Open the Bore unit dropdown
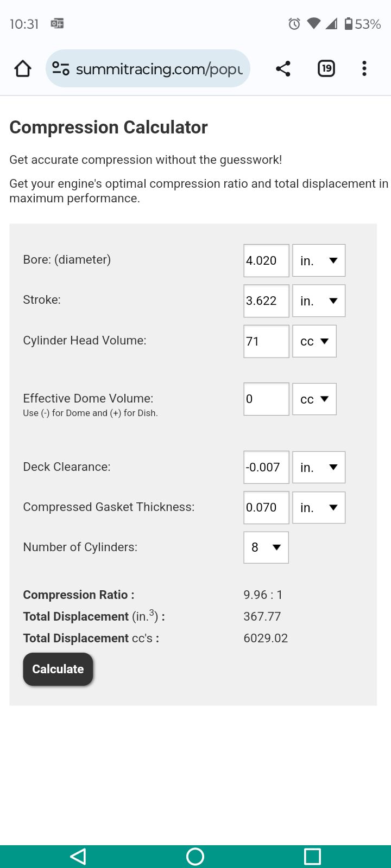The image size is (391, 868). (319, 261)
